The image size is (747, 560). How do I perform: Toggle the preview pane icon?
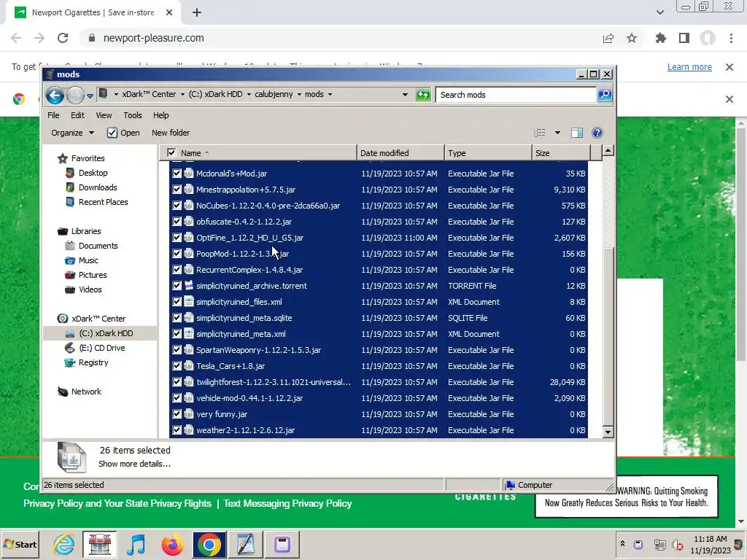tap(577, 133)
